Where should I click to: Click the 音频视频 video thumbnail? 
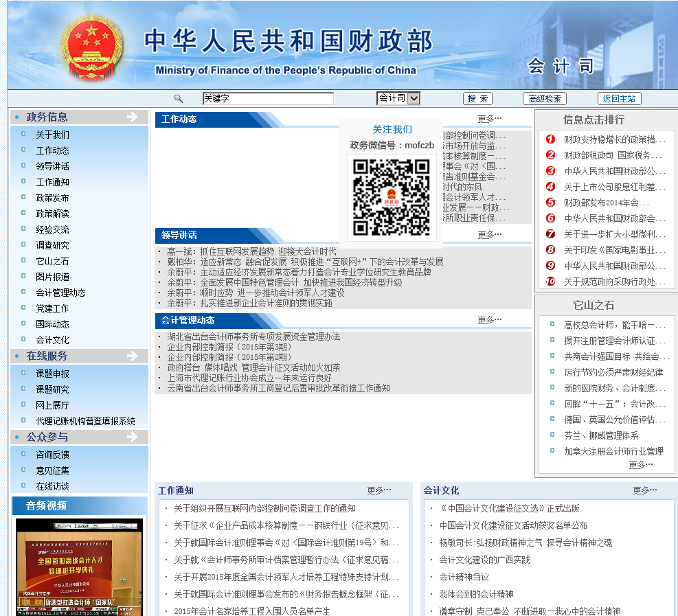point(79,567)
